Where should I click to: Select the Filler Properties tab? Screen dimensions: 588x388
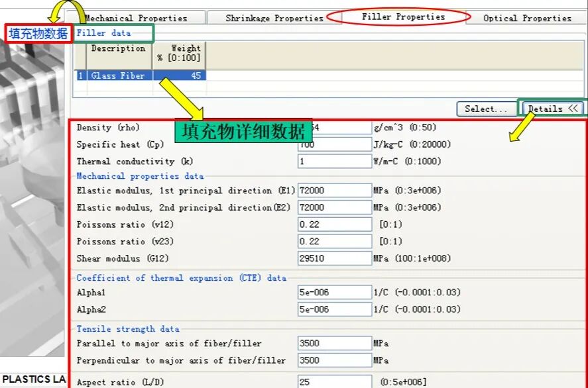[x=403, y=17]
